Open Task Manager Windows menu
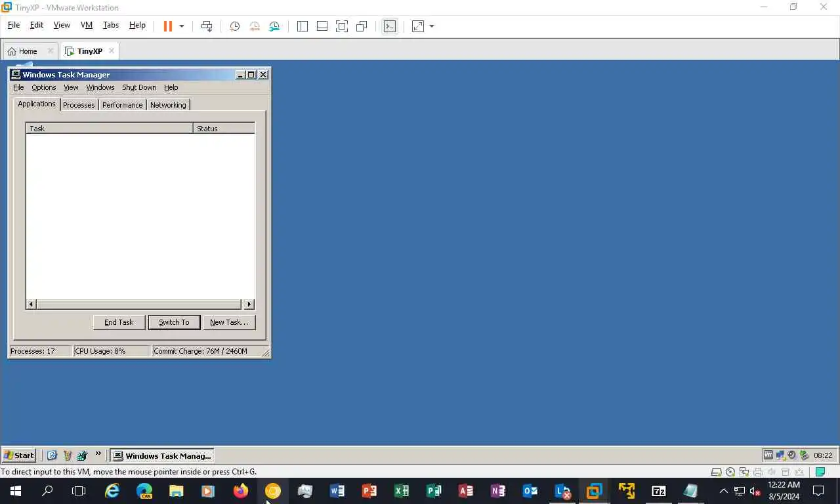Screen dimensions: 840x504 tap(100, 87)
